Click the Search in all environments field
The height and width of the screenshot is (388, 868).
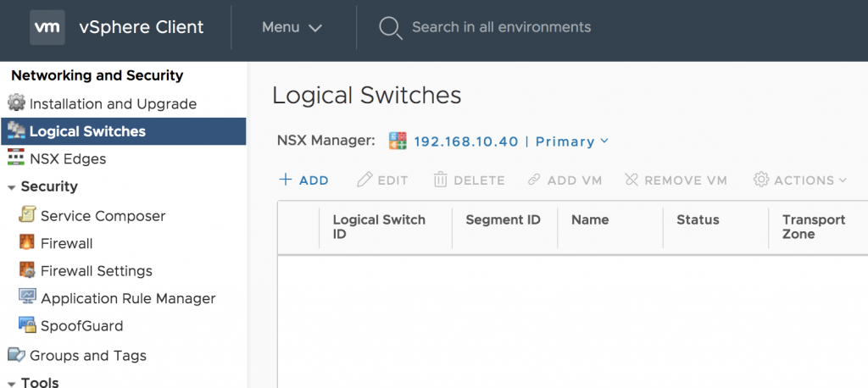[x=501, y=27]
